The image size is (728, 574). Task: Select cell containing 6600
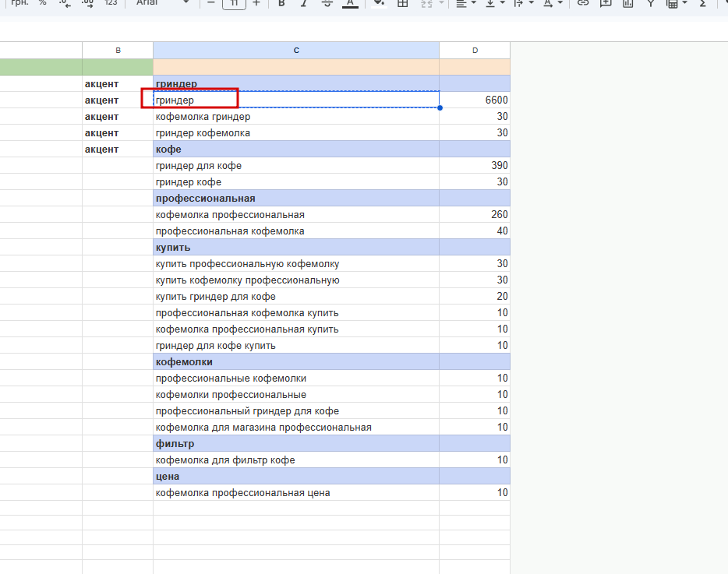point(475,100)
